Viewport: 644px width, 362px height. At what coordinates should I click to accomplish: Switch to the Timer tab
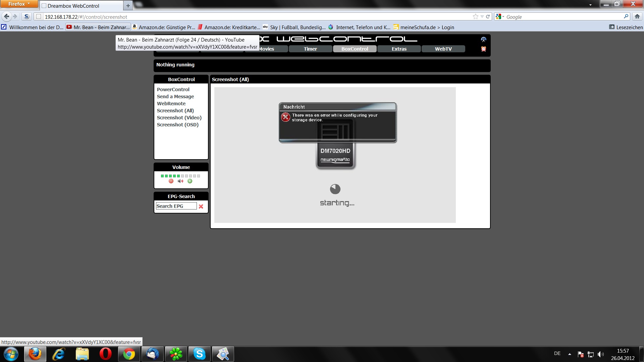[x=310, y=49]
